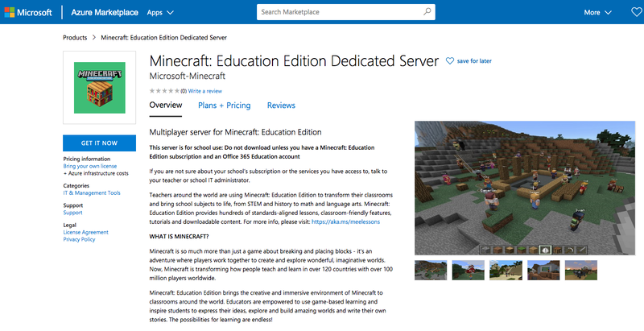Click the heart wishlist icon in header
The width and height of the screenshot is (644, 331).
(637, 12)
